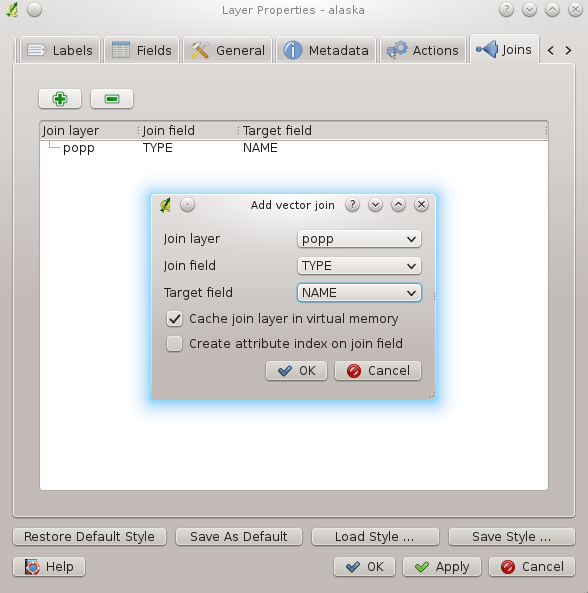Viewport: 588px width, 593px height.
Task: Click the shade-up arrow in Add vector join titlebar
Action: [x=398, y=205]
